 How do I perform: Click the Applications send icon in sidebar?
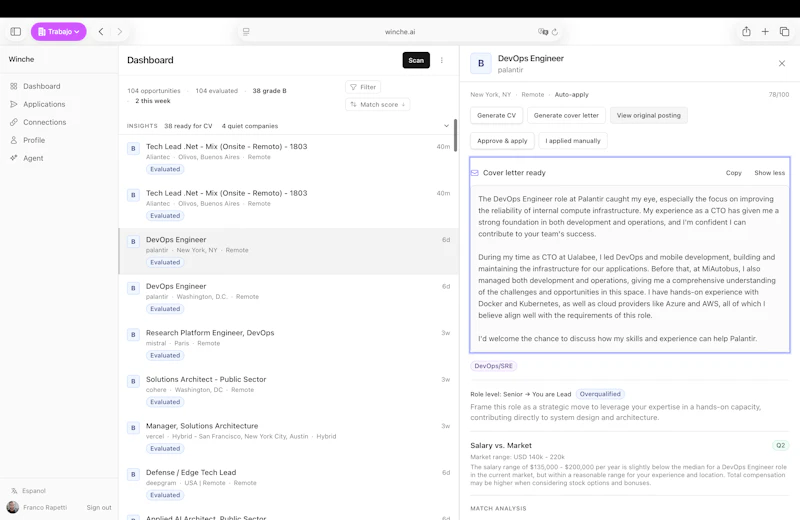[x=14, y=104]
